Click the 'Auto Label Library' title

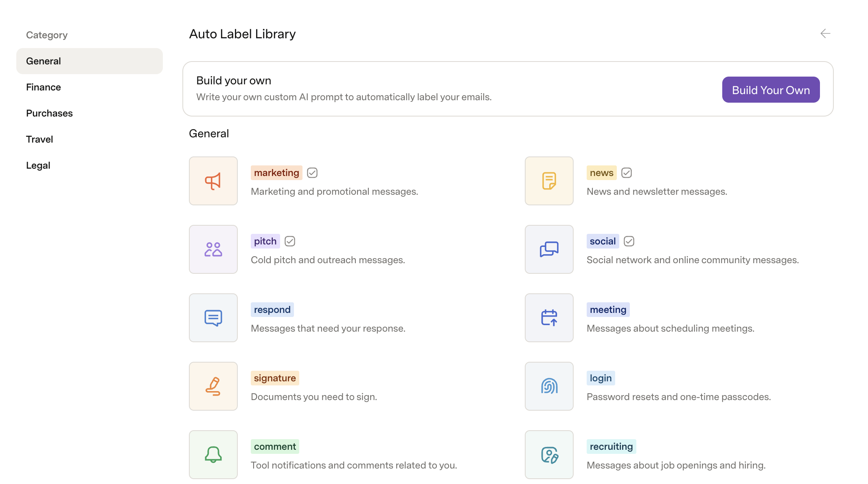coord(242,34)
